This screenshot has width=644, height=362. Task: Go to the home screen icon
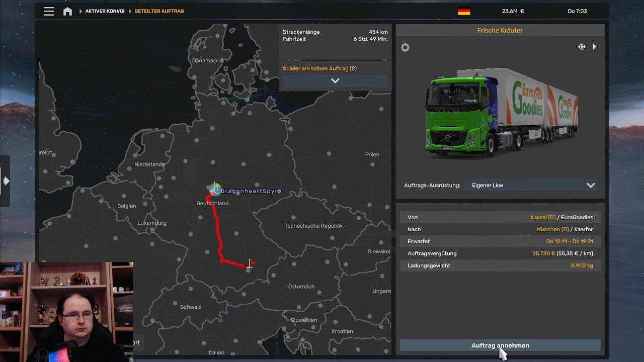(67, 11)
